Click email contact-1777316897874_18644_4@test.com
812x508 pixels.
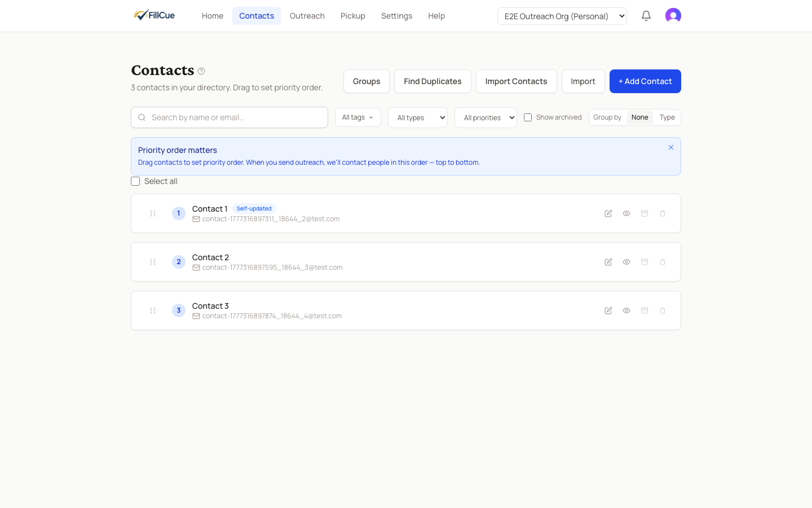[x=272, y=316]
